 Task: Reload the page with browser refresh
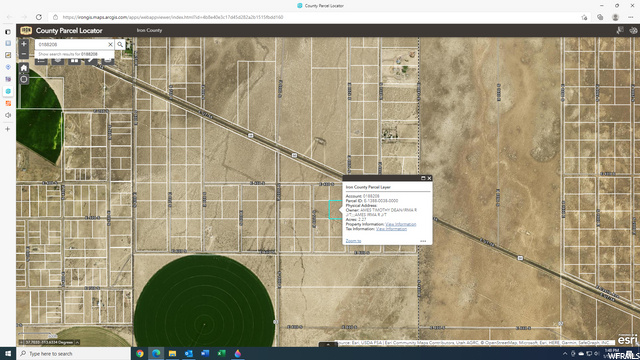tap(39, 17)
